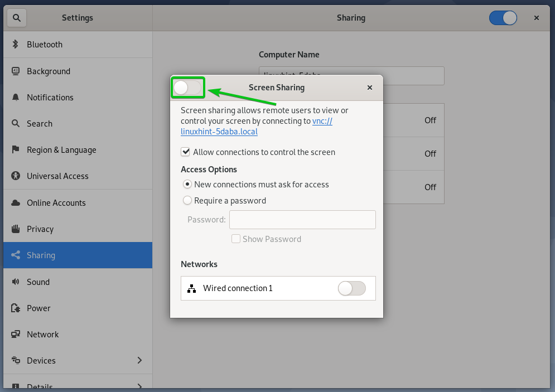The height and width of the screenshot is (392, 555).
Task: Open the Bluetooth settings panel
Action: point(78,44)
